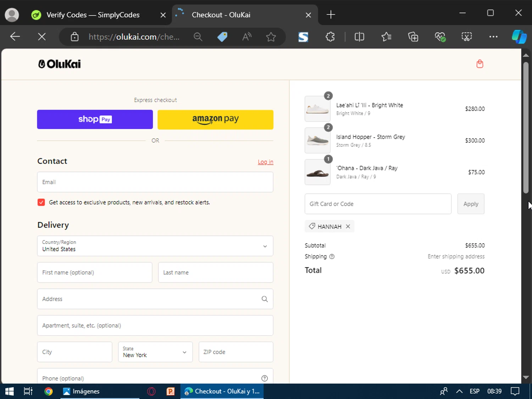532x399 pixels.
Task: Open Favorites list icon
Action: tap(386, 37)
